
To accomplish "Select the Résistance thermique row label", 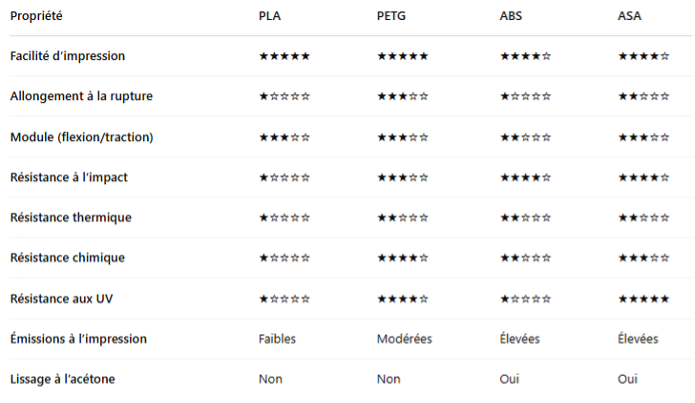I will pos(71,218).
